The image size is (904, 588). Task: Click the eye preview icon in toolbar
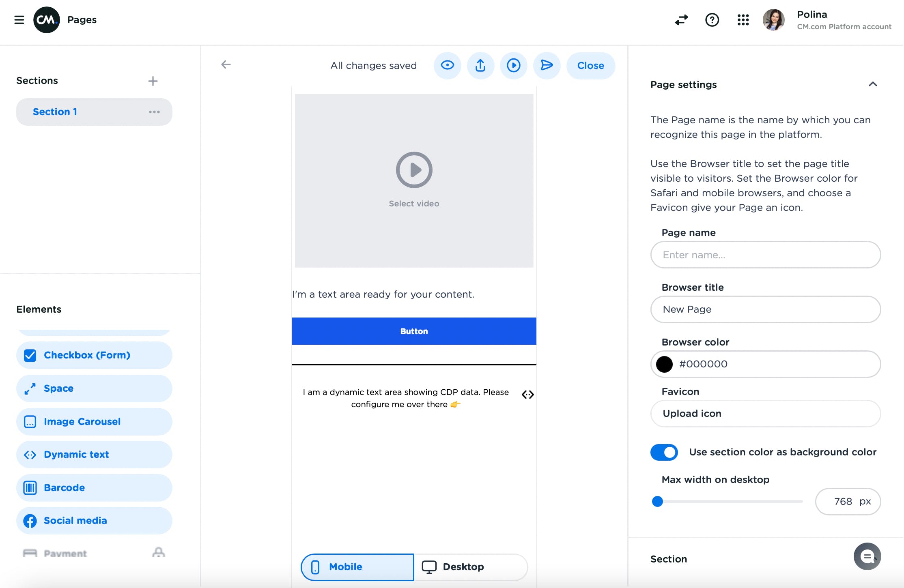click(x=447, y=65)
